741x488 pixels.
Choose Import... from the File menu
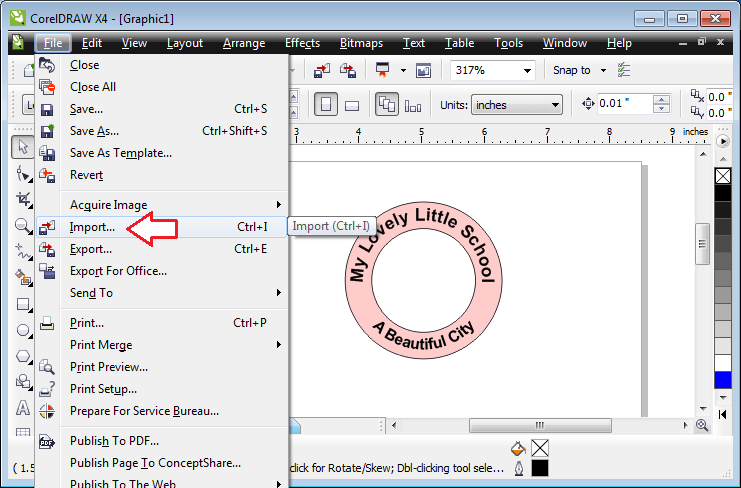coord(92,227)
